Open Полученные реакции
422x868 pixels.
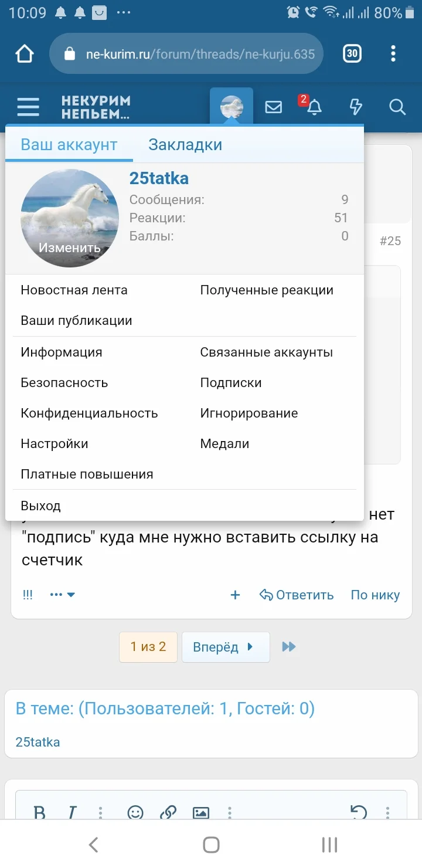267,290
